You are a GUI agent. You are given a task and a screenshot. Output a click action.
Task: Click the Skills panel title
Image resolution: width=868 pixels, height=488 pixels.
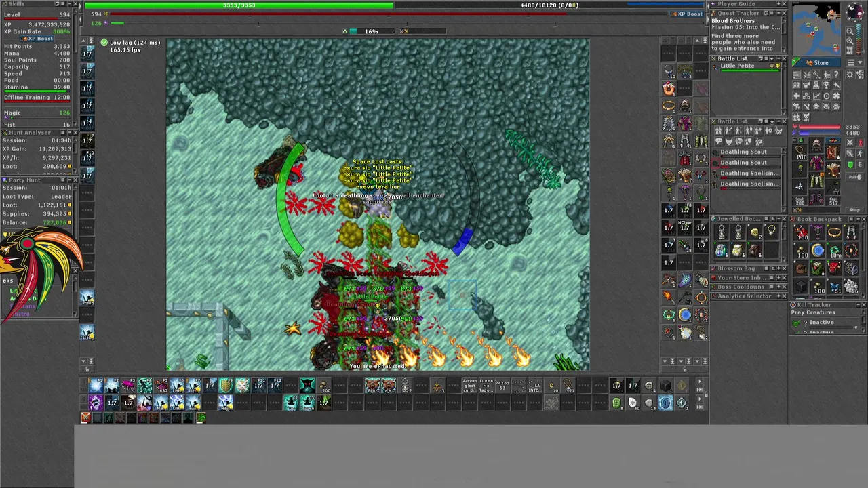pos(17,4)
